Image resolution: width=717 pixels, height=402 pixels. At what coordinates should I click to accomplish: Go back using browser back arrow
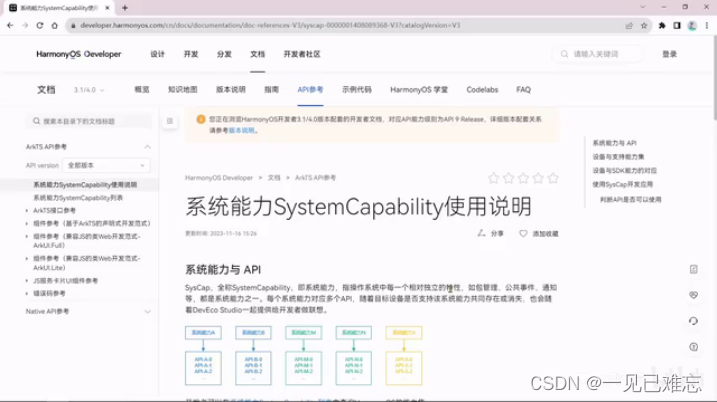point(10,26)
